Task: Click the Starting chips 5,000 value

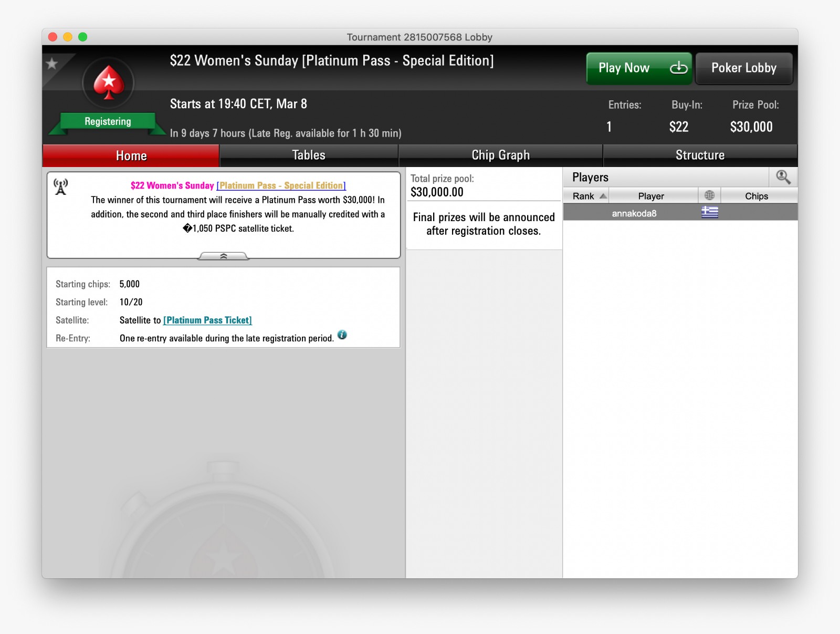Action: pyautogui.click(x=130, y=284)
